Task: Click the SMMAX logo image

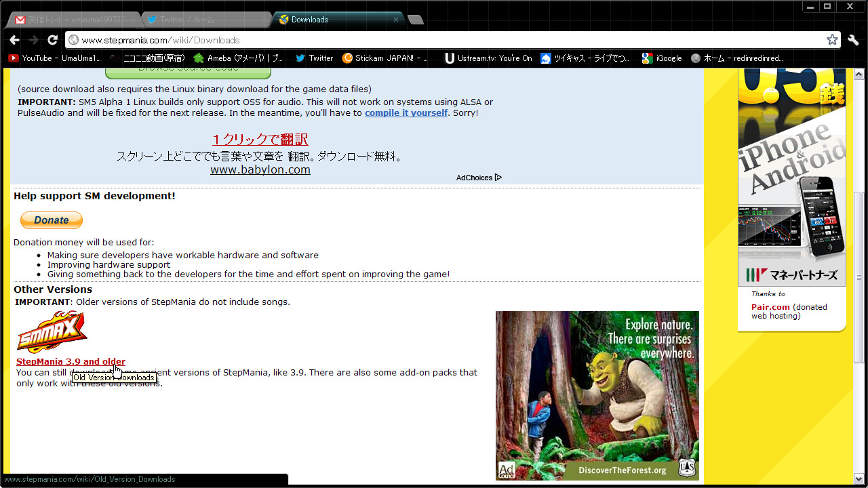Action: 52,332
